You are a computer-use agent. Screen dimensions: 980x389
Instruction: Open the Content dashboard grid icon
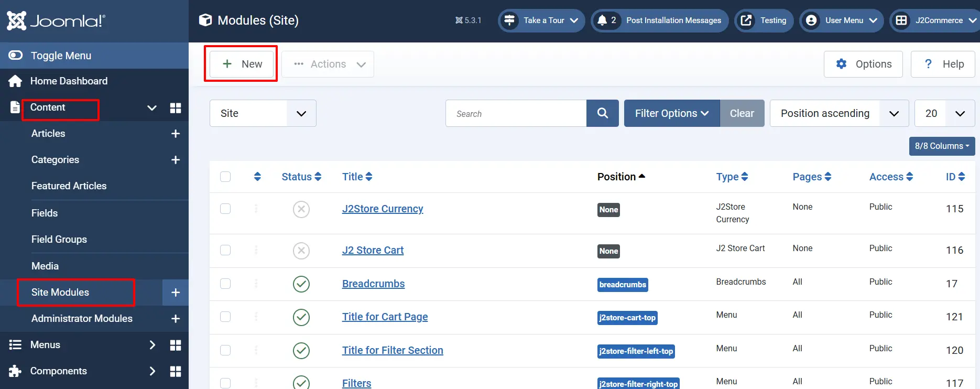click(x=176, y=108)
